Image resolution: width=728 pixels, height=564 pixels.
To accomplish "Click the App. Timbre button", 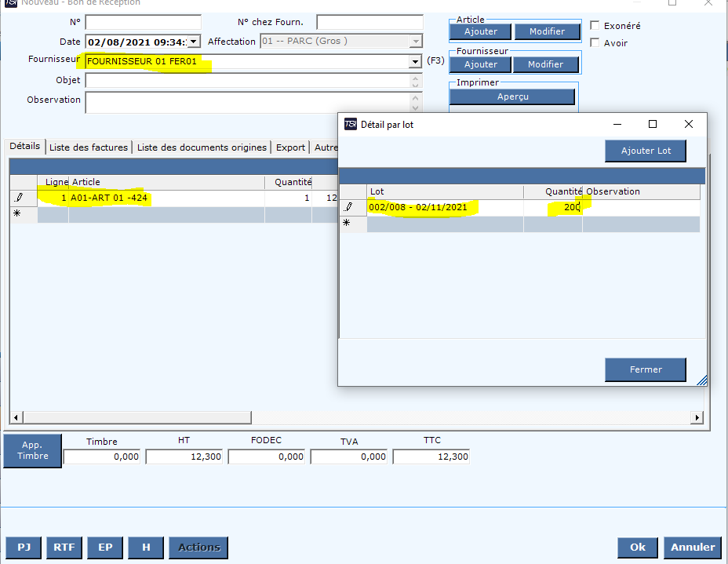I will click(x=32, y=450).
